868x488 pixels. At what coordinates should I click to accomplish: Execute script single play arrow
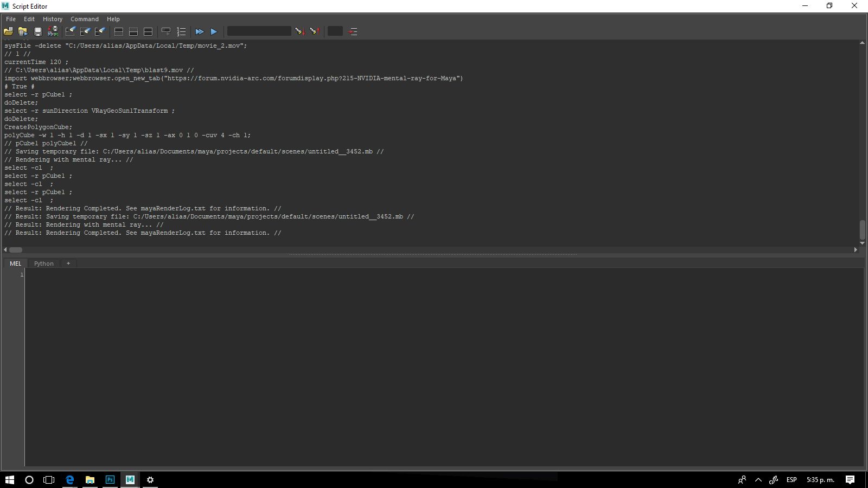pyautogui.click(x=214, y=31)
